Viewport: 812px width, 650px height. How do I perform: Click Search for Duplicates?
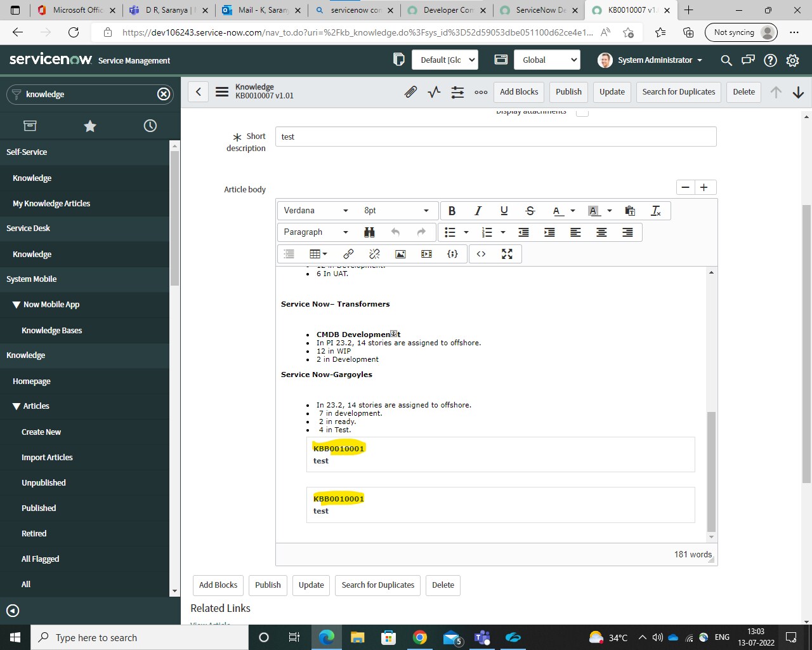tap(678, 91)
